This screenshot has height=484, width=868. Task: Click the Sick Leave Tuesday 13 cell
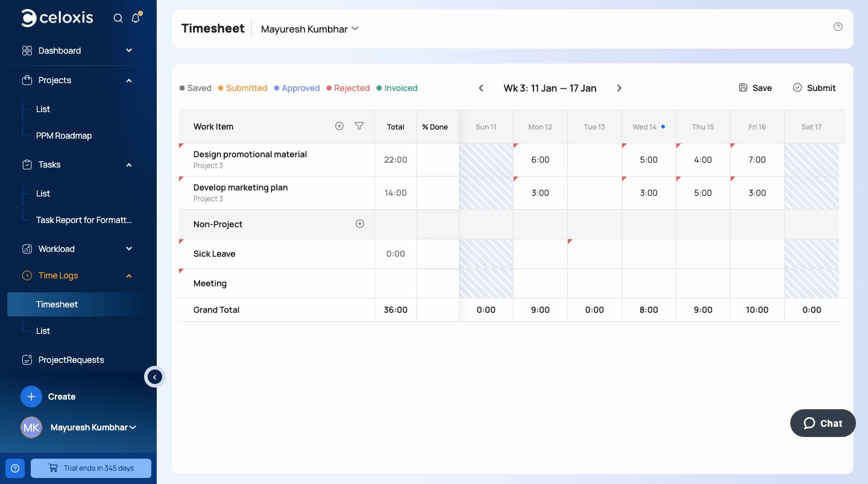(594, 254)
